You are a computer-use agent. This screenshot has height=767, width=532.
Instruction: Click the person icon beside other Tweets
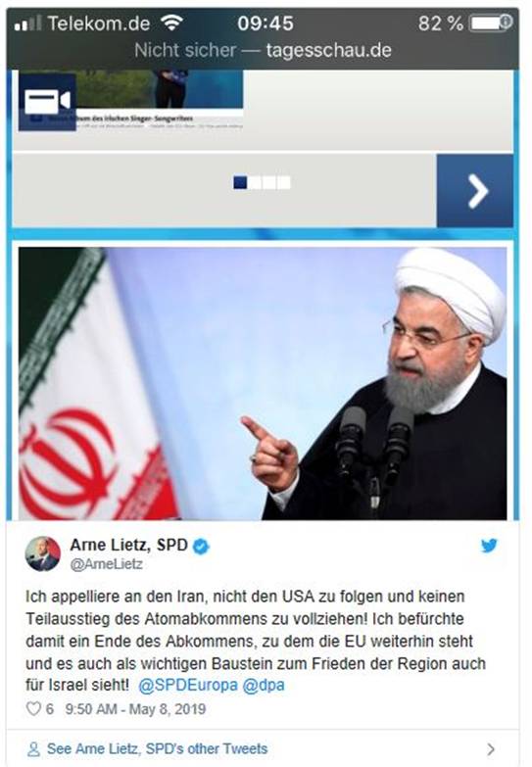(33, 749)
